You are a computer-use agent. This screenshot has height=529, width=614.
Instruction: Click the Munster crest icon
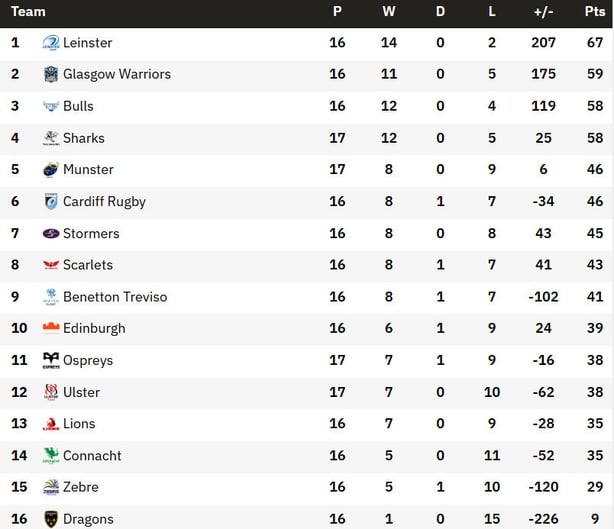click(51, 170)
